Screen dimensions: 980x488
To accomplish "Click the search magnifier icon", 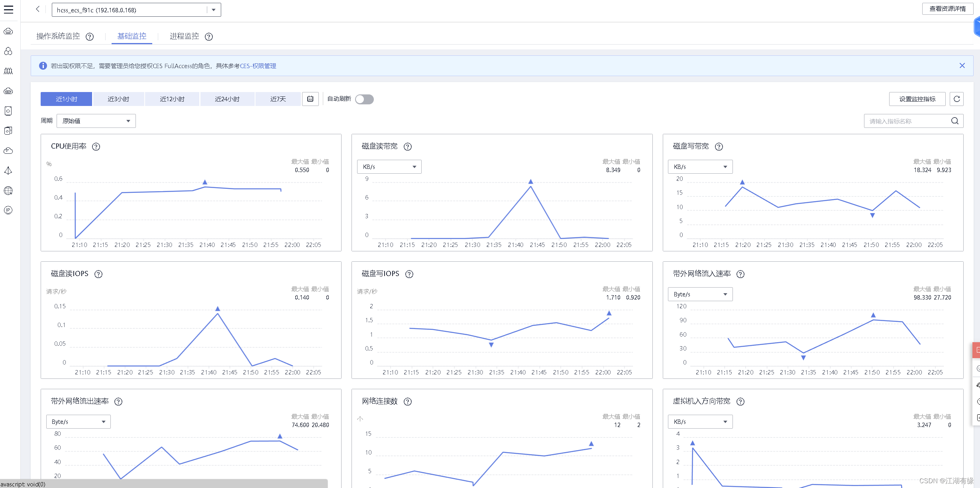I will coord(955,121).
